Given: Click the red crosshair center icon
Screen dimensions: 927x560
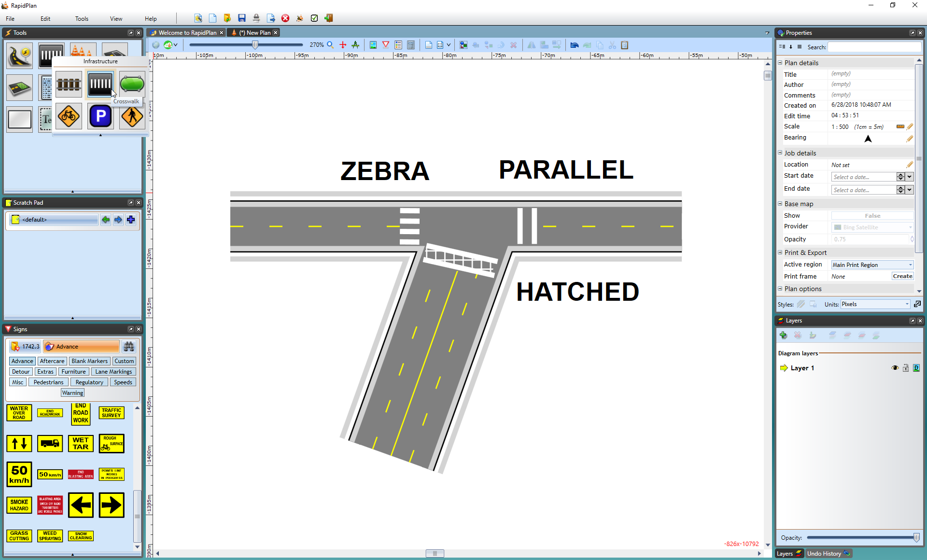Looking at the screenshot, I should 343,45.
